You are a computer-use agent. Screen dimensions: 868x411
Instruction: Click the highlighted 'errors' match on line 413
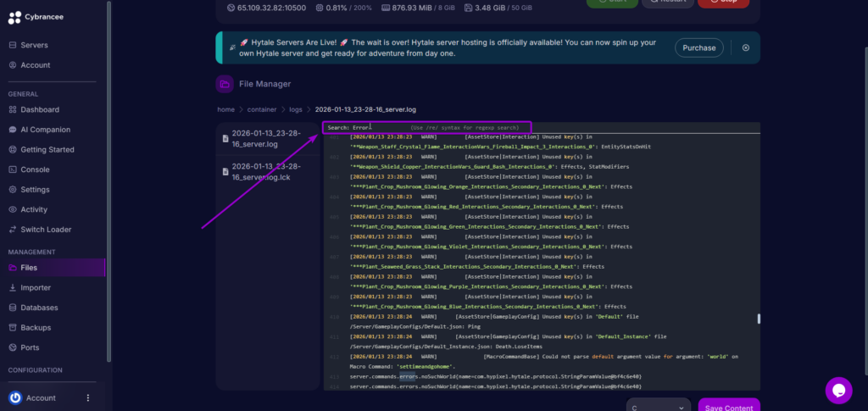(408, 377)
